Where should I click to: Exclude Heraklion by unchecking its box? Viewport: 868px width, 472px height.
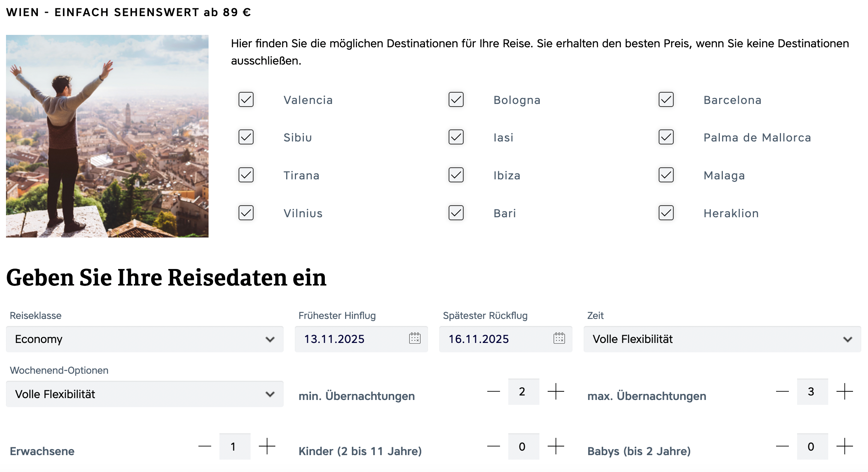(x=666, y=213)
